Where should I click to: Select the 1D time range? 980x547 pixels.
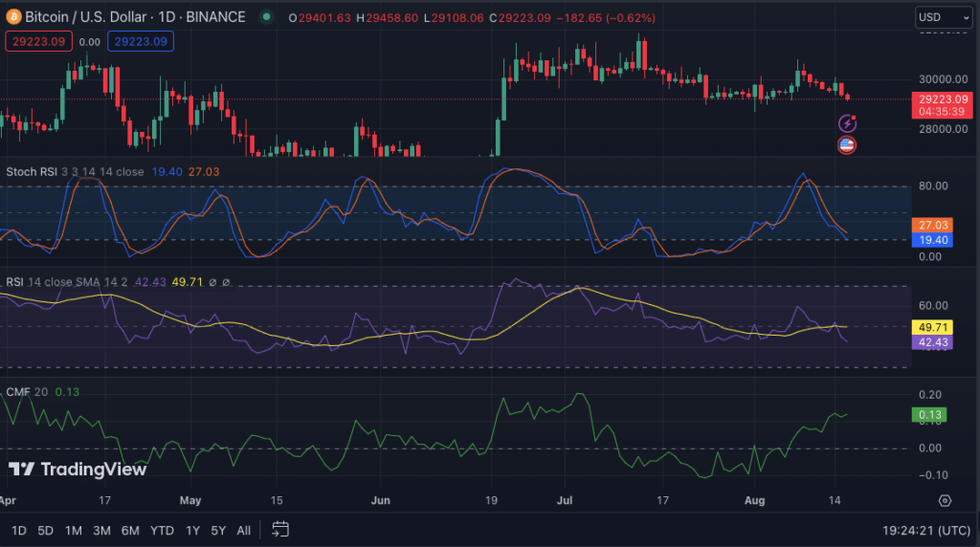(19, 530)
